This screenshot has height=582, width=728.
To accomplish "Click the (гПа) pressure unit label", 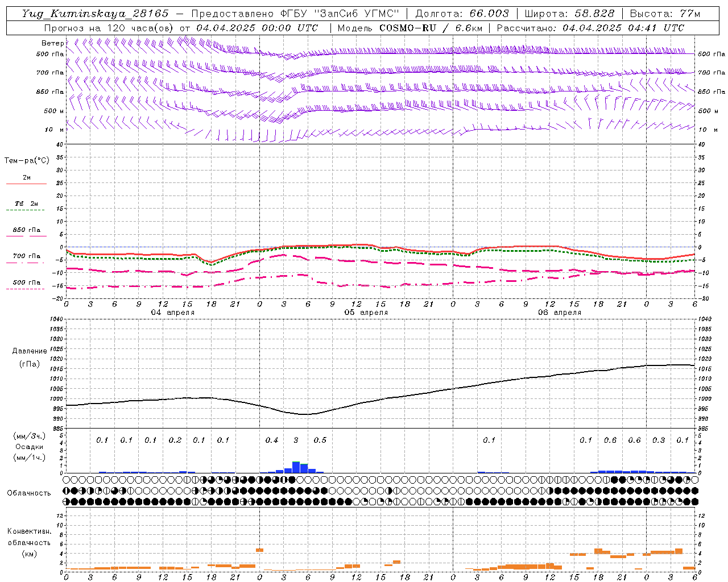I will (30, 364).
